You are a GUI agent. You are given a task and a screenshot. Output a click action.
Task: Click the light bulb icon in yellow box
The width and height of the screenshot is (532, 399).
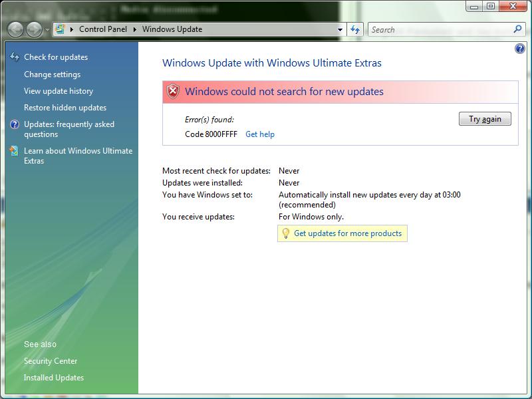coord(286,233)
